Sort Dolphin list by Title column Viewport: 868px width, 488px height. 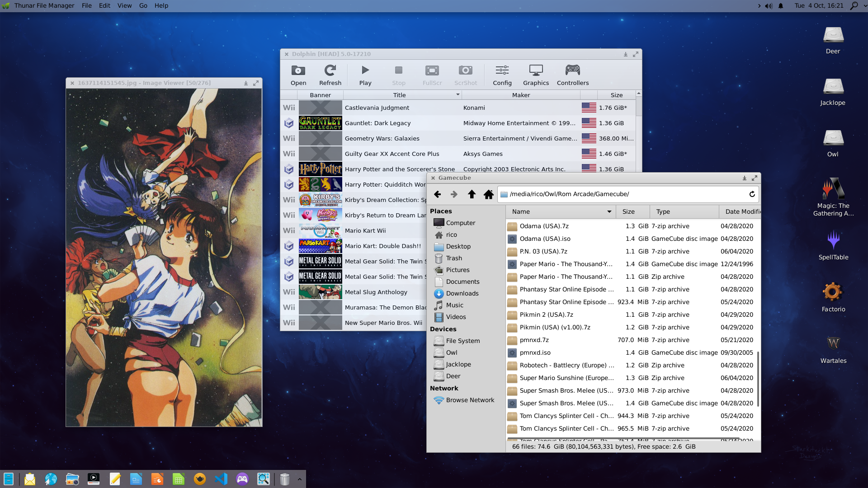pyautogui.click(x=402, y=95)
